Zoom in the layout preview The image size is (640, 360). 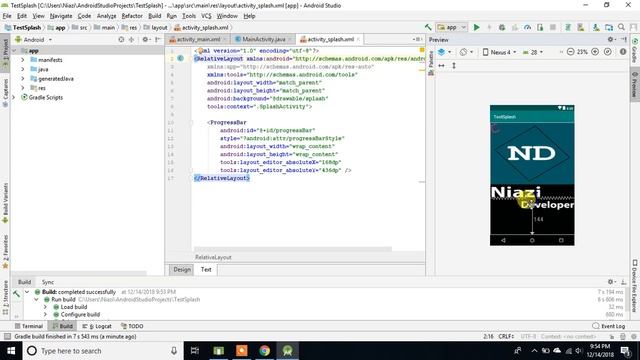pyautogui.click(x=595, y=52)
